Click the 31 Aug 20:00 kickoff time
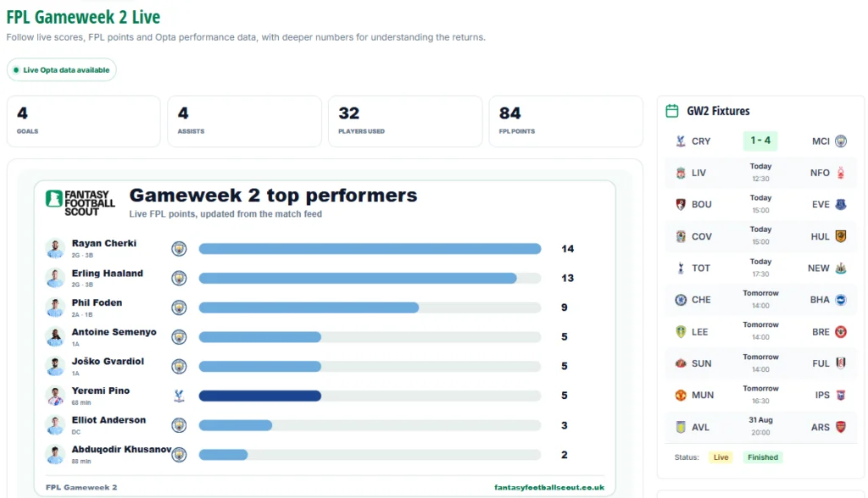Screen dimensions: 868x498 pyautogui.click(x=760, y=426)
